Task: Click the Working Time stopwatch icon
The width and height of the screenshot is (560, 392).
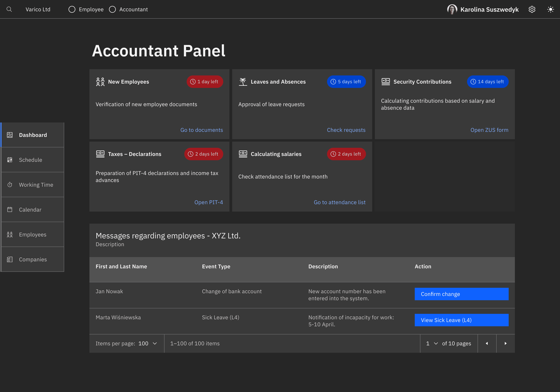Action: coord(10,185)
